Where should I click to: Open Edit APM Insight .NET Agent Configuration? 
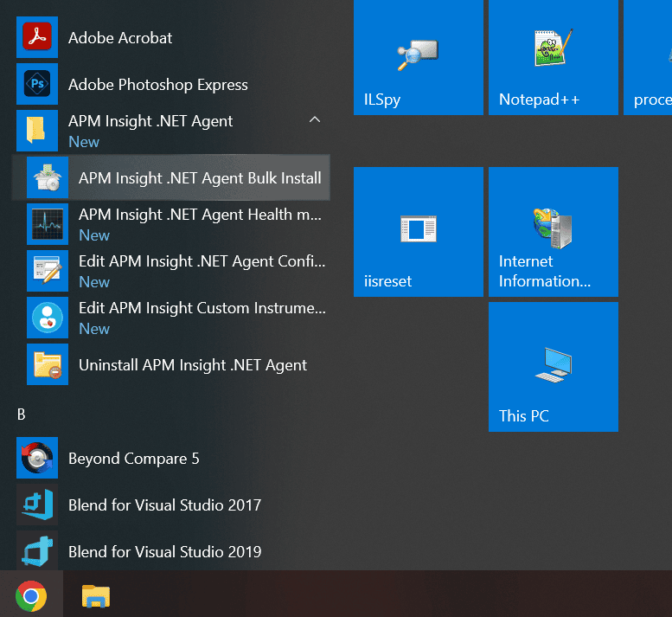click(201, 261)
